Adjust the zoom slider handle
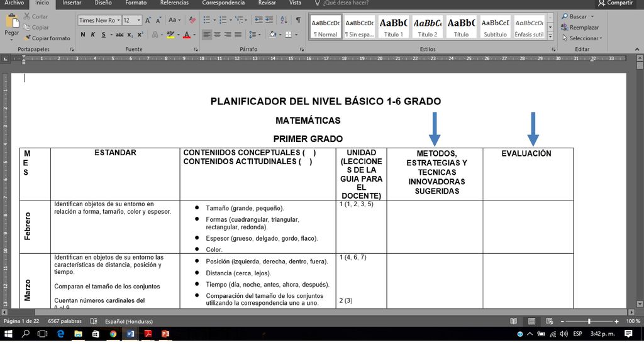Screen dimensions: 644x362 tap(589, 321)
